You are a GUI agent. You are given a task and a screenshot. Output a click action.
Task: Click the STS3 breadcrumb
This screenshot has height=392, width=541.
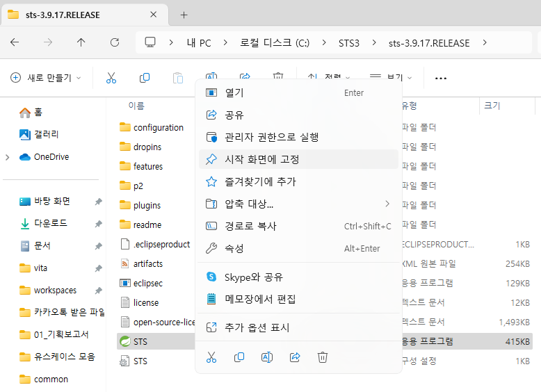tap(349, 43)
